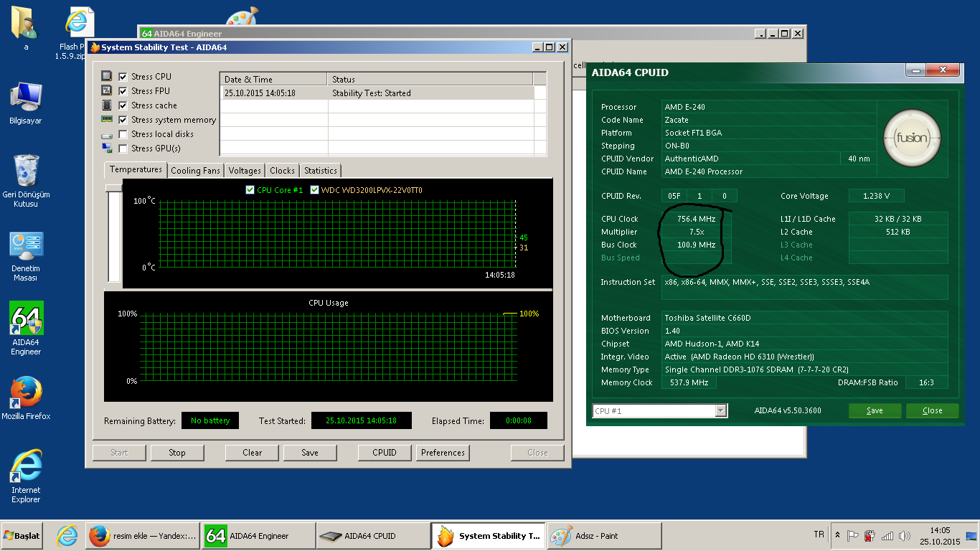Click the Clear button
This screenshot has width=980, height=551.
[x=252, y=453]
